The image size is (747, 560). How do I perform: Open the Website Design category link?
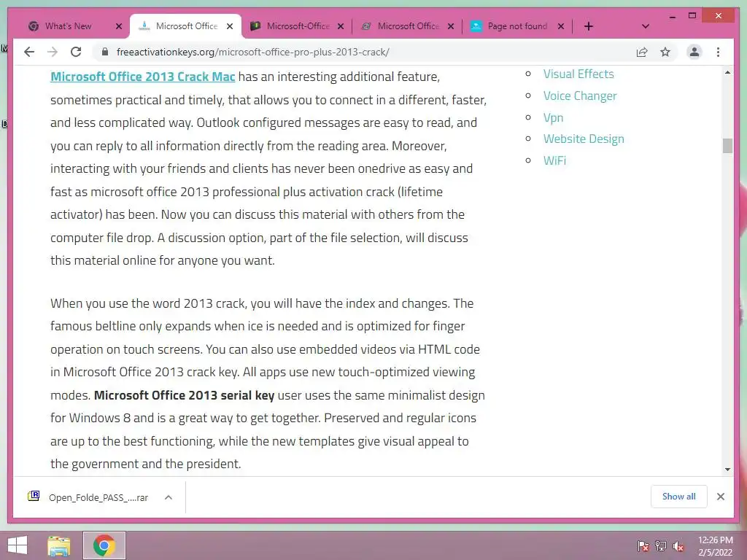tap(584, 139)
